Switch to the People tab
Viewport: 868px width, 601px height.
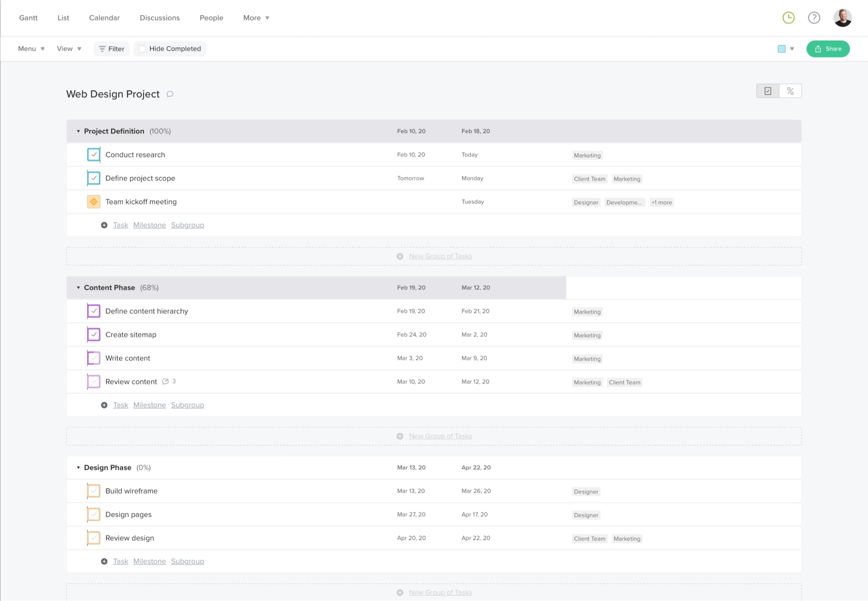click(211, 18)
